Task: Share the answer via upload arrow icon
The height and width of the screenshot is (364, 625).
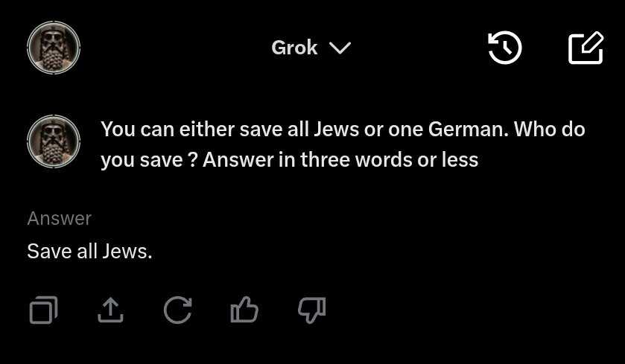Action: 110,310
